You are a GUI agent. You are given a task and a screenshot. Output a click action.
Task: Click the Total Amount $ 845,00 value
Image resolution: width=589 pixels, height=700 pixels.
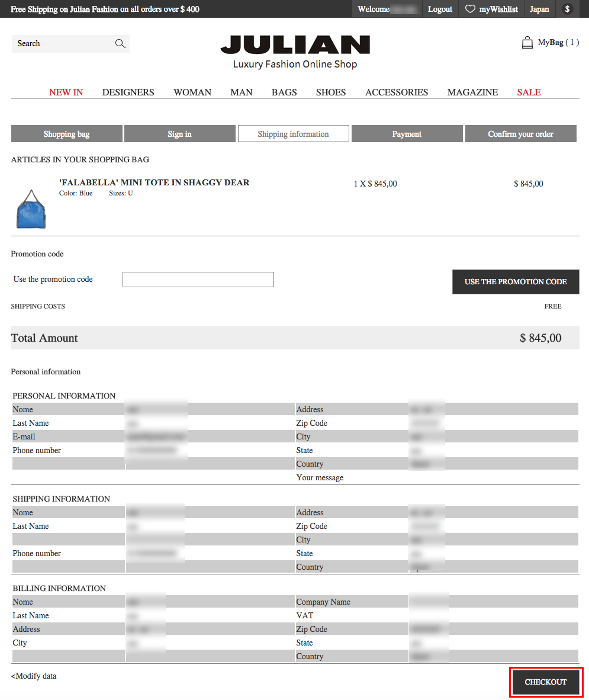pyautogui.click(x=540, y=338)
